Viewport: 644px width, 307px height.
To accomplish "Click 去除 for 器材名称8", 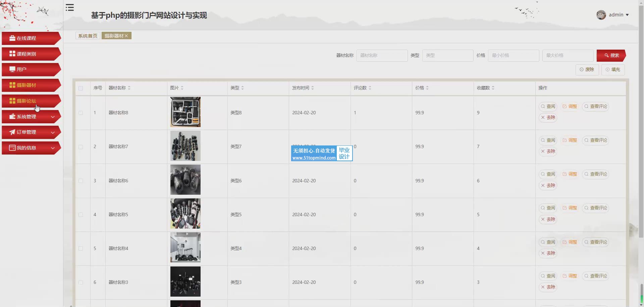I will [548, 118].
